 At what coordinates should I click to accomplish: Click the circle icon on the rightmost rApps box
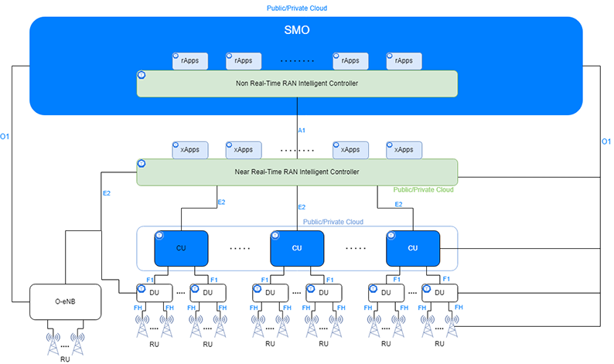click(x=390, y=56)
